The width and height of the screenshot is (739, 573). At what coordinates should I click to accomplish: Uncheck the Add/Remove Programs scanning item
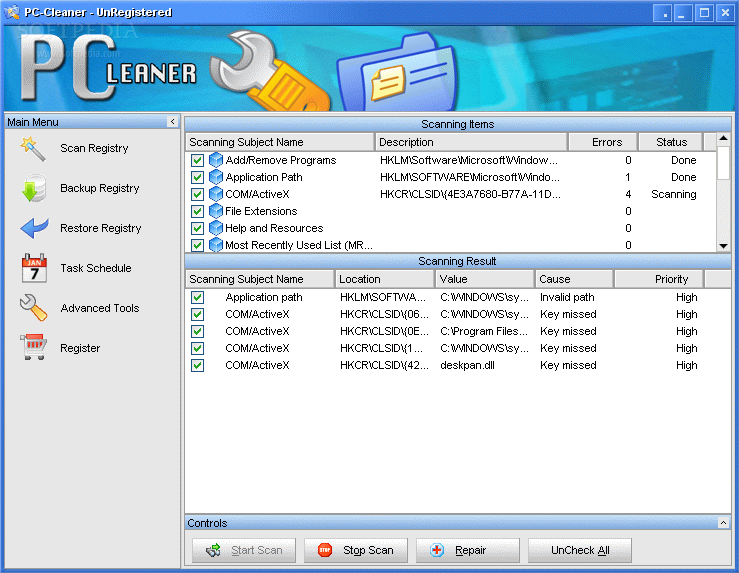tap(197, 160)
